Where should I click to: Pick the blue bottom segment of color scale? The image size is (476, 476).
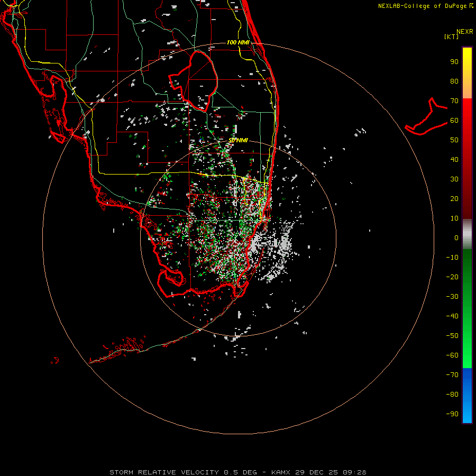467,396
